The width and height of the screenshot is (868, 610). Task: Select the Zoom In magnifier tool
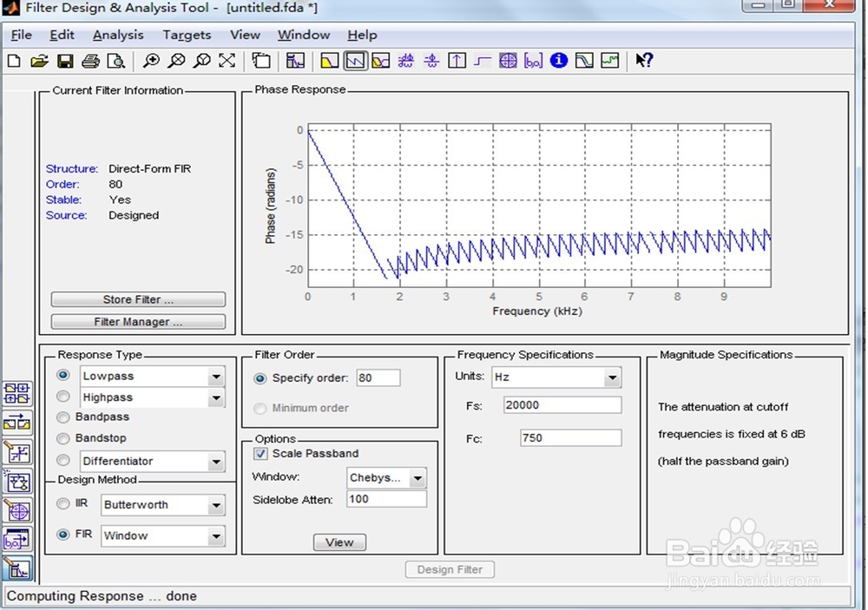point(150,61)
